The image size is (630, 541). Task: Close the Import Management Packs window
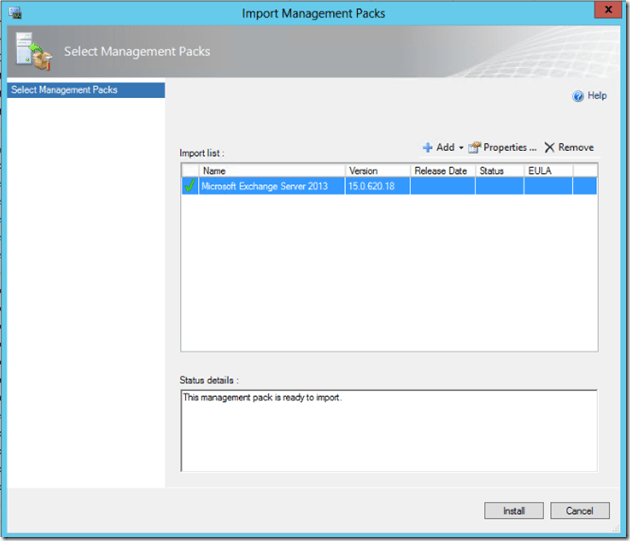click(x=602, y=12)
